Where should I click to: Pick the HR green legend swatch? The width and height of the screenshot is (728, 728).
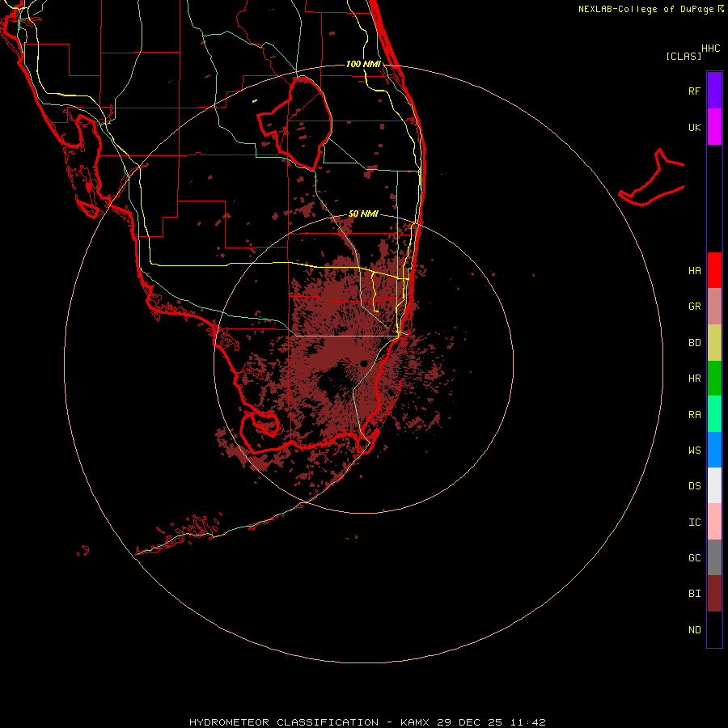[714, 379]
